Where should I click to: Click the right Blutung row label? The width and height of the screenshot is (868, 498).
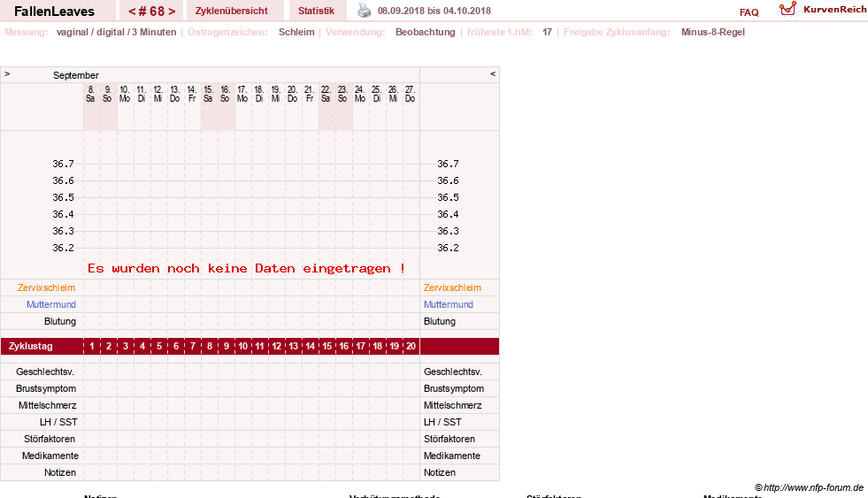point(440,321)
